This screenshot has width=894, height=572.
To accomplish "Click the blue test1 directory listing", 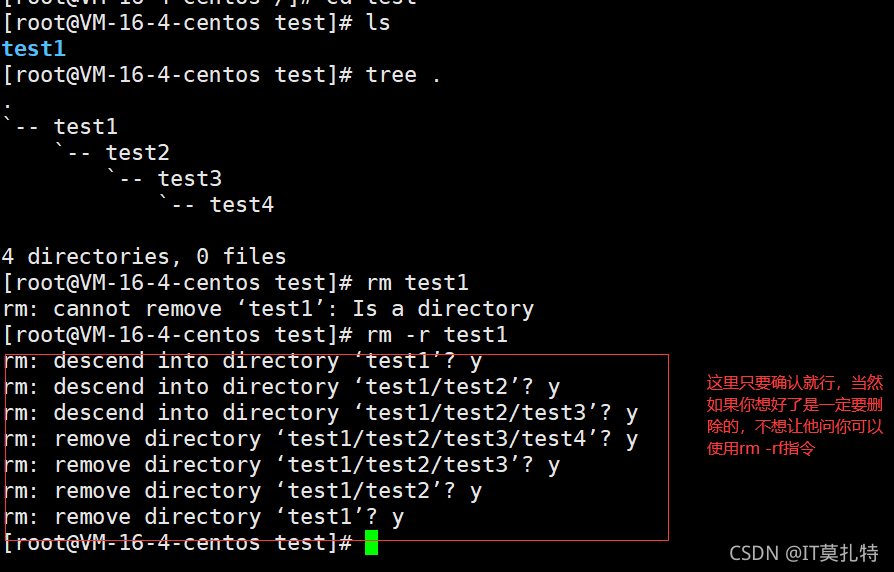I will (34, 49).
